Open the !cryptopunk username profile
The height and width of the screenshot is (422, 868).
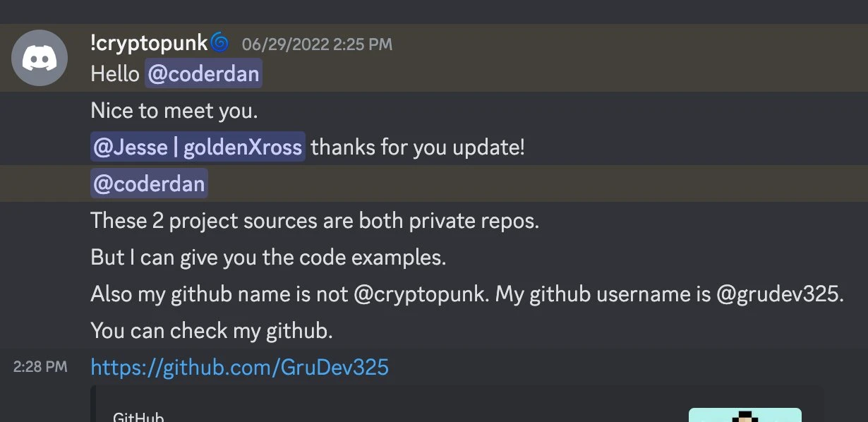pyautogui.click(x=149, y=44)
